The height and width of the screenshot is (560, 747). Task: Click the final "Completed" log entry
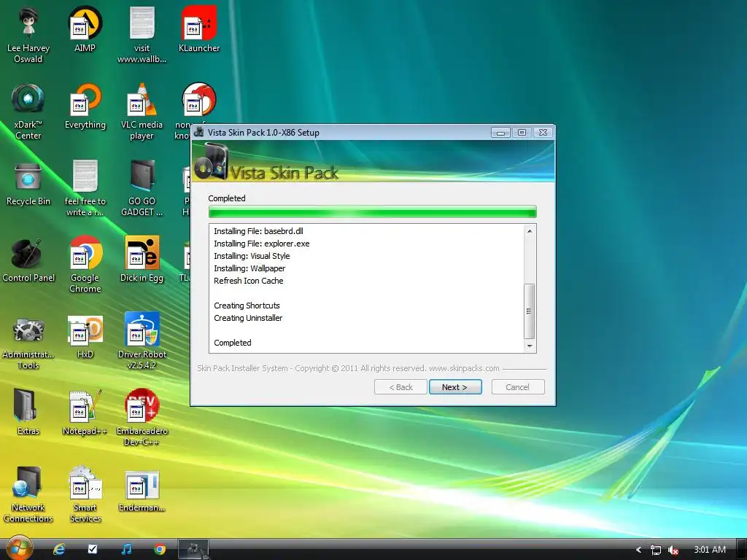coord(233,343)
